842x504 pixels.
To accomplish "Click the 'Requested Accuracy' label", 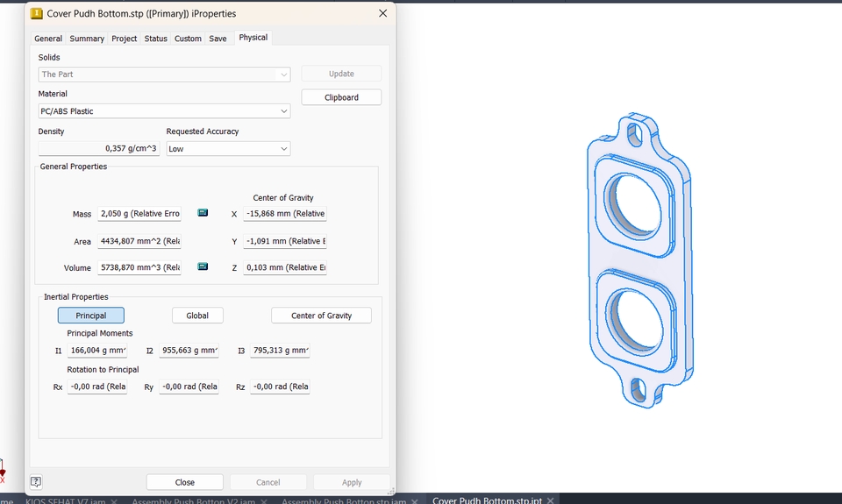I will coord(203,131).
